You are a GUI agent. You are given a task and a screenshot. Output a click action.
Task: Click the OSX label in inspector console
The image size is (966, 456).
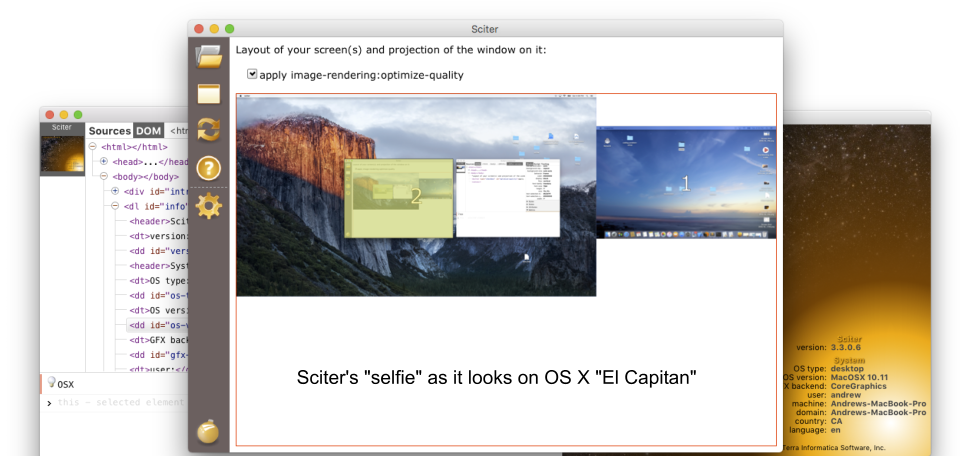pyautogui.click(x=65, y=384)
